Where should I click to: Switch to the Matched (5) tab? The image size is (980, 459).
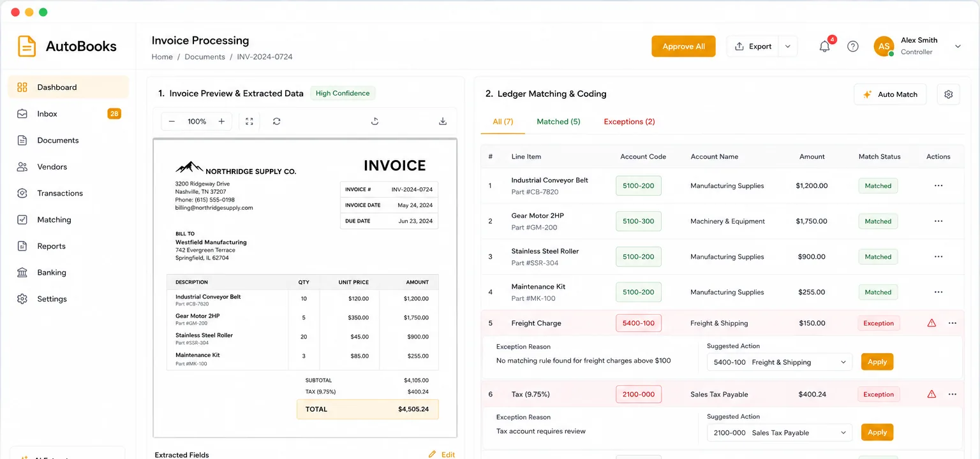(558, 122)
